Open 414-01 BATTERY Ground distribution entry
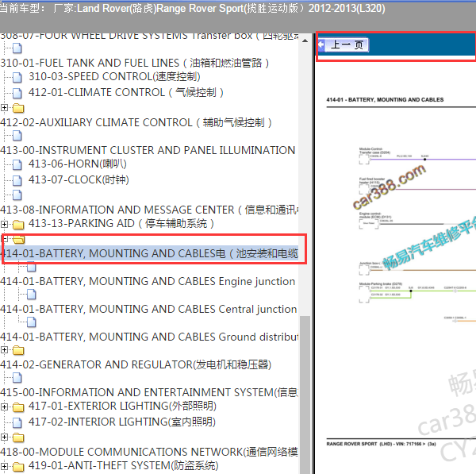This screenshot has height=474, width=476. click(149, 337)
